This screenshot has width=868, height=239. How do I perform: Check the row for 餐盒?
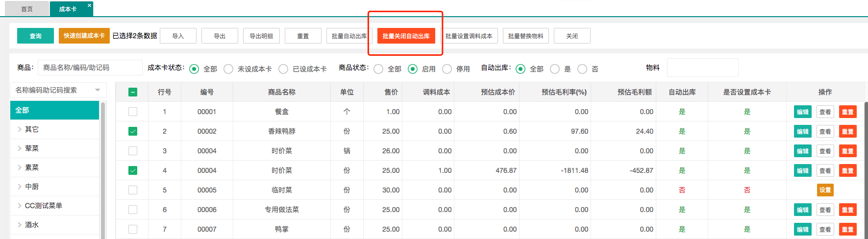point(133,112)
